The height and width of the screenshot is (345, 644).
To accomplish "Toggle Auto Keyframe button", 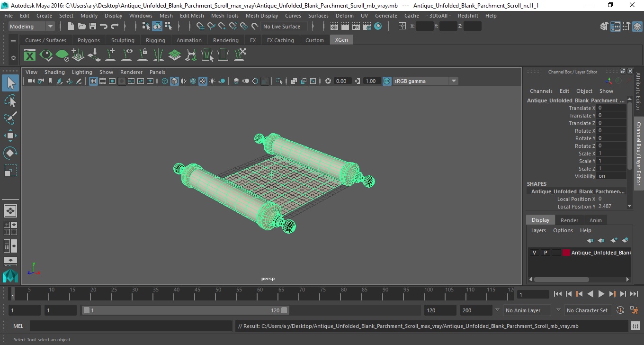I will coord(621,310).
